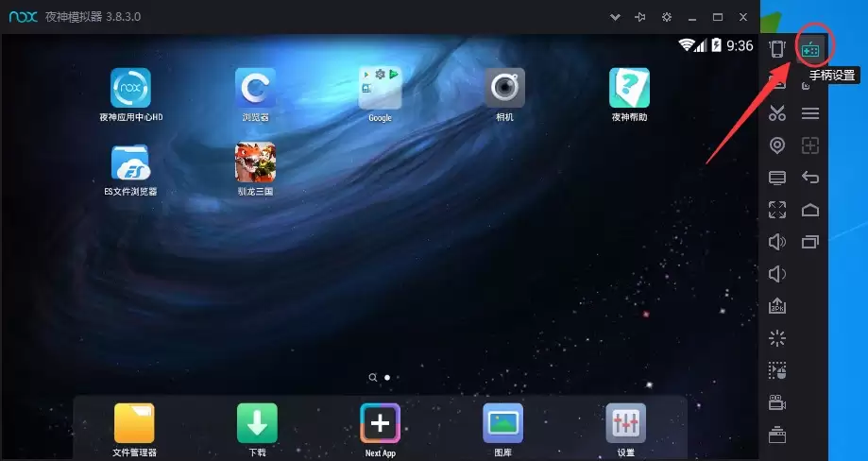868x461 pixels.
Task: Click the 9:36 clock in status bar
Action: pyautogui.click(x=740, y=45)
